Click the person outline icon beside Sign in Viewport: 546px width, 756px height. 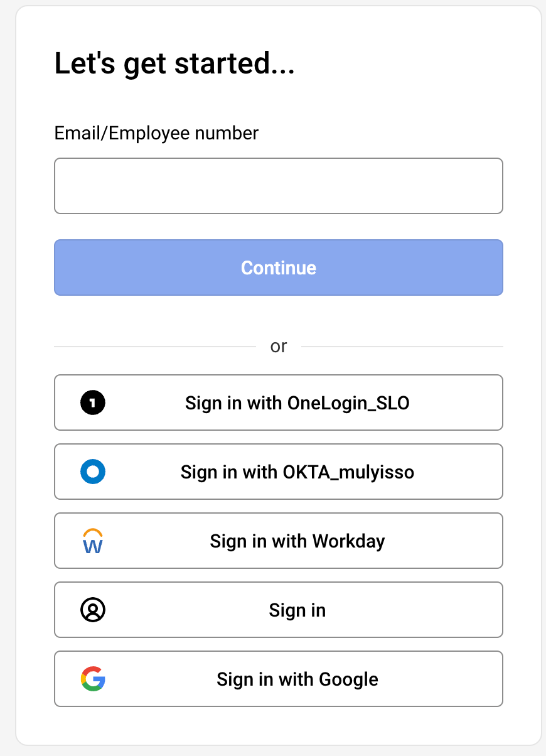click(93, 610)
